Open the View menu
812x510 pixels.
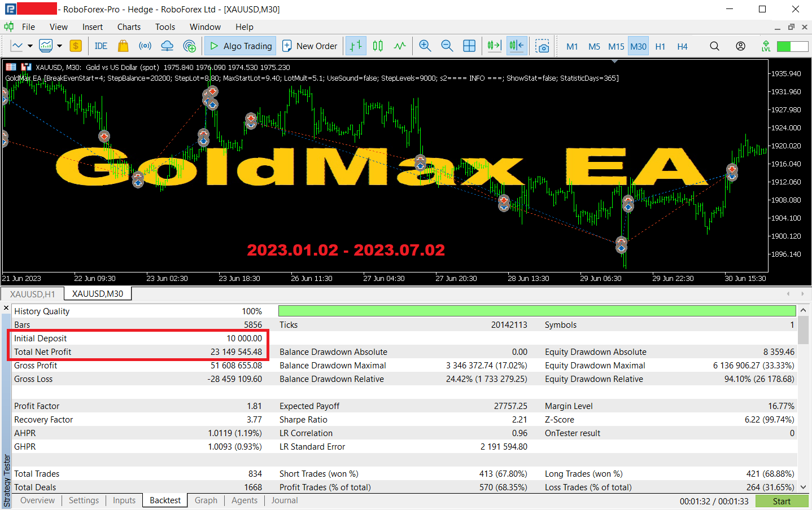(x=58, y=27)
